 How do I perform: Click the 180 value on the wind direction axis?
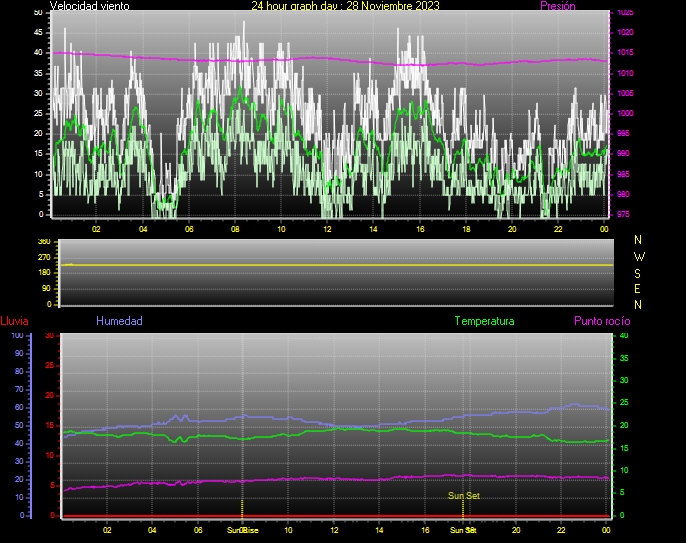click(44, 273)
